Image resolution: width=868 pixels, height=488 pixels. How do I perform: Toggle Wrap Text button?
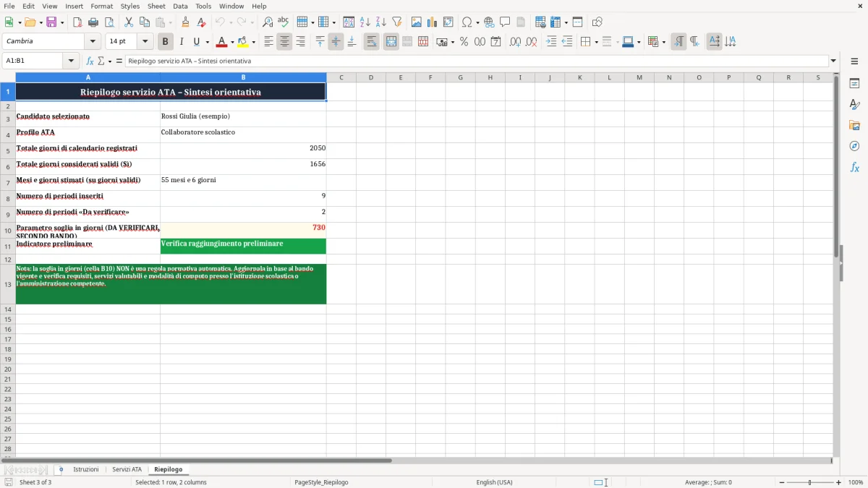tap(372, 42)
